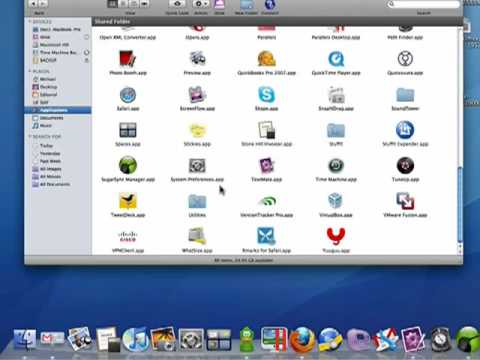Open Spaces.app in the file grid

(128, 130)
